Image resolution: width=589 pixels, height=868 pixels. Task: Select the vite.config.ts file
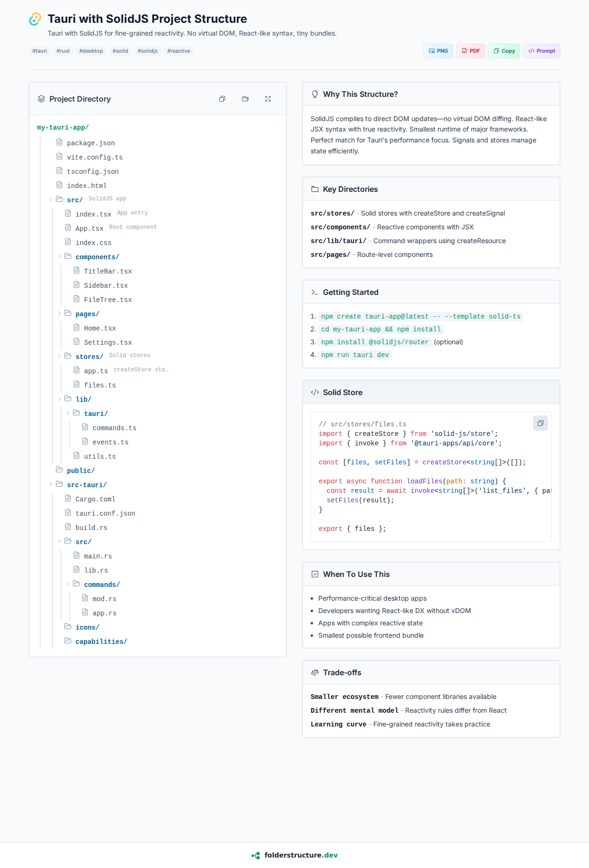click(95, 157)
